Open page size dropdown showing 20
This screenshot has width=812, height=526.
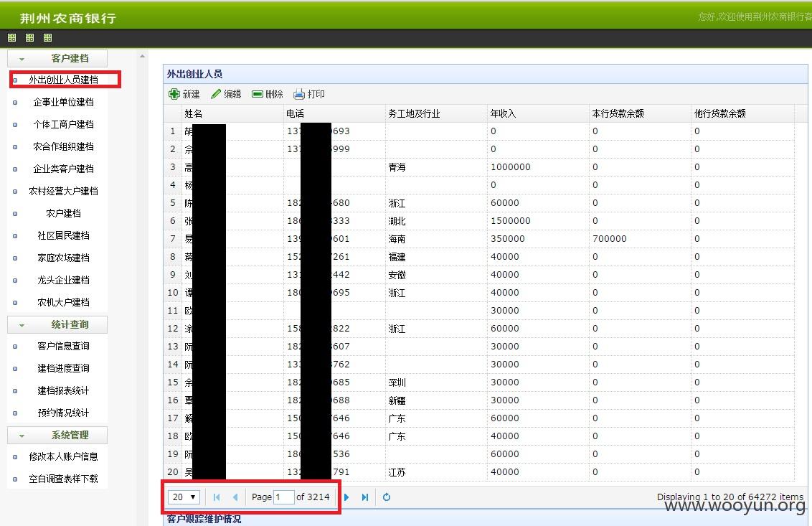[x=184, y=497]
